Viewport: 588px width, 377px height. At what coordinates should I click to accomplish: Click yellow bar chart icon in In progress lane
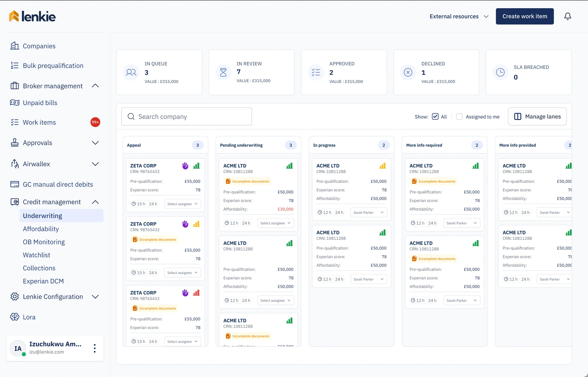click(x=383, y=166)
